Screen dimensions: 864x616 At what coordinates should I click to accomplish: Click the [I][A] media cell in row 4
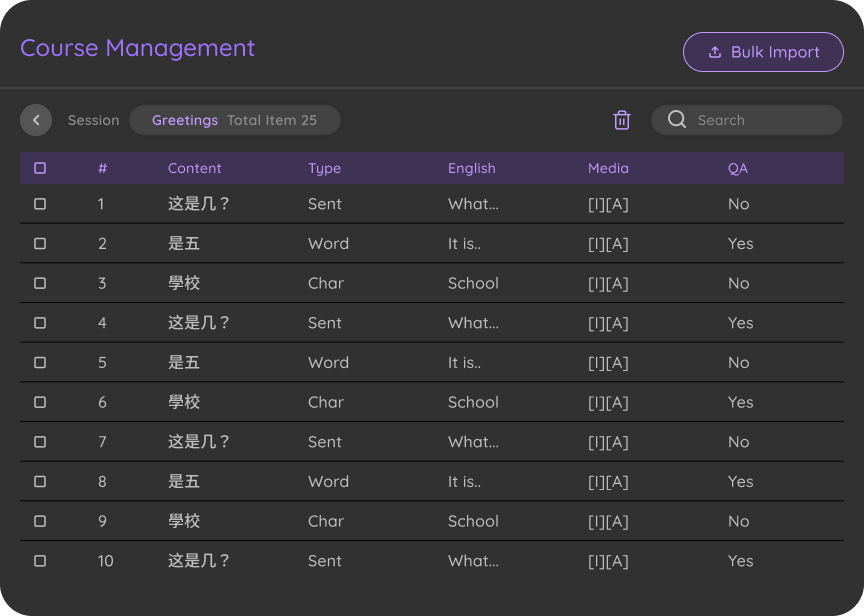(x=608, y=323)
